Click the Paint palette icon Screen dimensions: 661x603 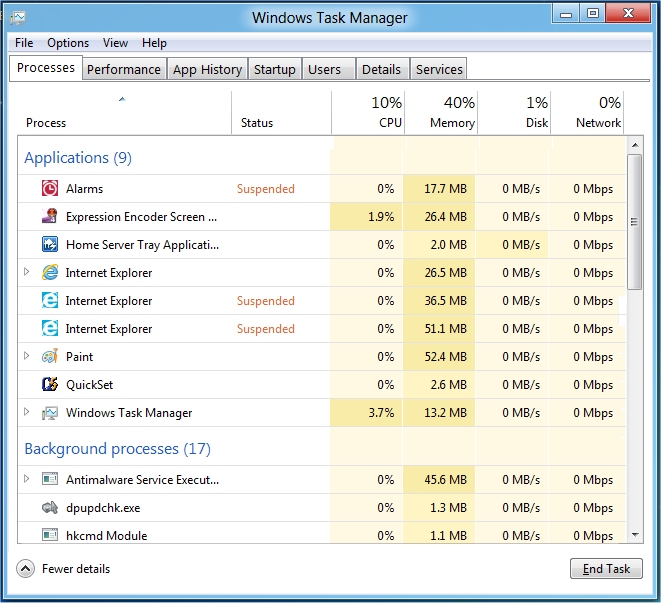point(50,357)
